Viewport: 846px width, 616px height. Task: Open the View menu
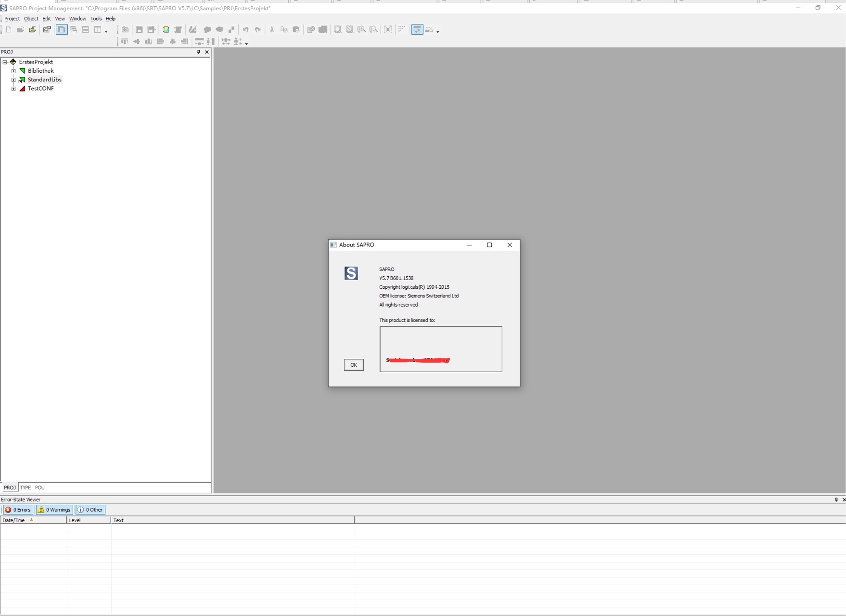(x=60, y=19)
